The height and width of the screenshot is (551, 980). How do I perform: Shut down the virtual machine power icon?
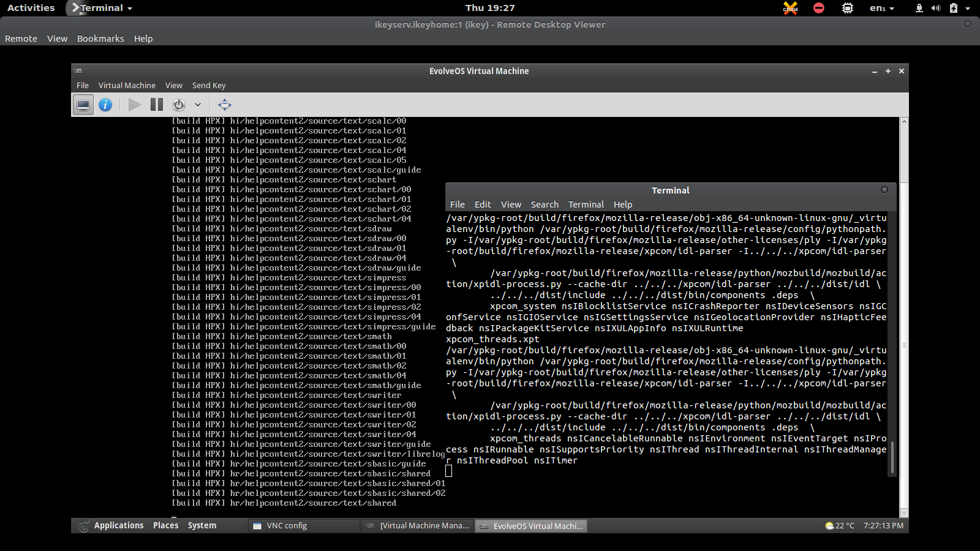pyautogui.click(x=179, y=105)
